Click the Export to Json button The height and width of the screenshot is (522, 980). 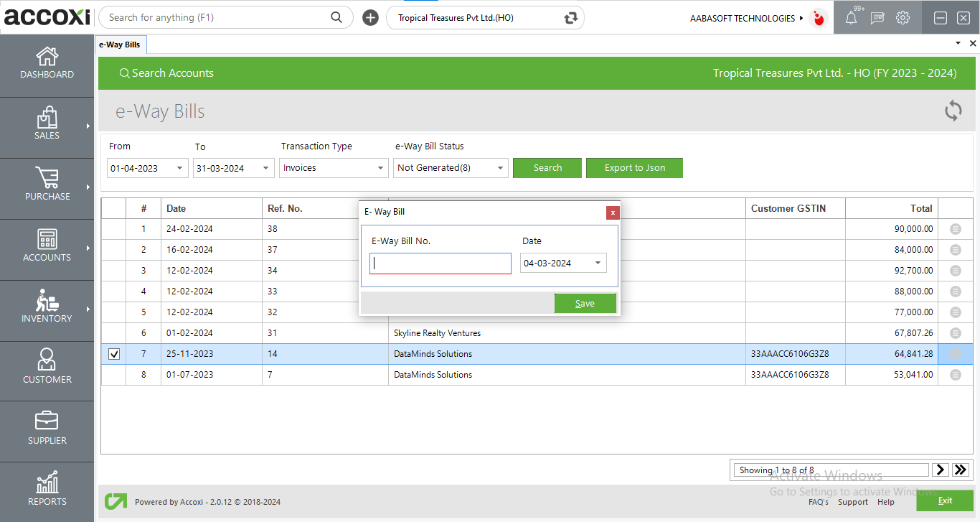pyautogui.click(x=634, y=168)
